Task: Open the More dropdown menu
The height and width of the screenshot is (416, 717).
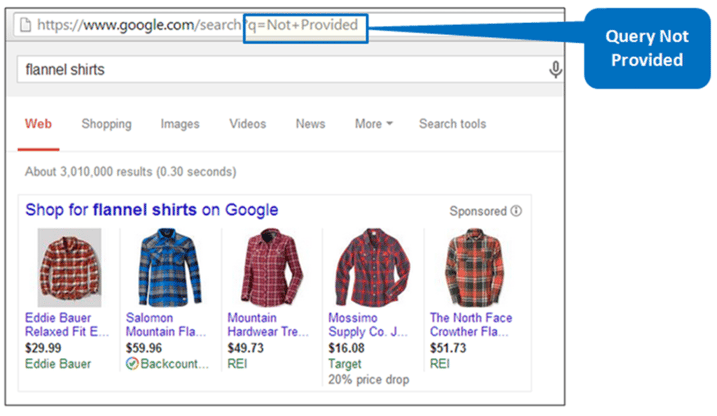Action: tap(374, 124)
